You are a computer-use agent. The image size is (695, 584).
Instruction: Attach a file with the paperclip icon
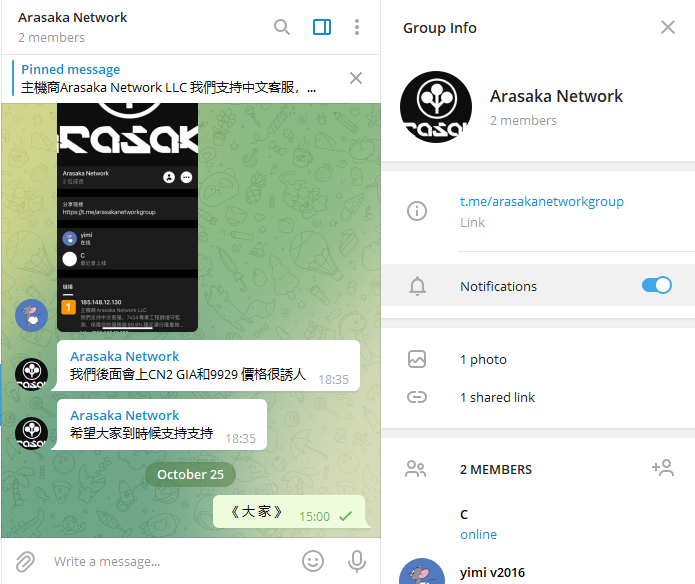25,562
